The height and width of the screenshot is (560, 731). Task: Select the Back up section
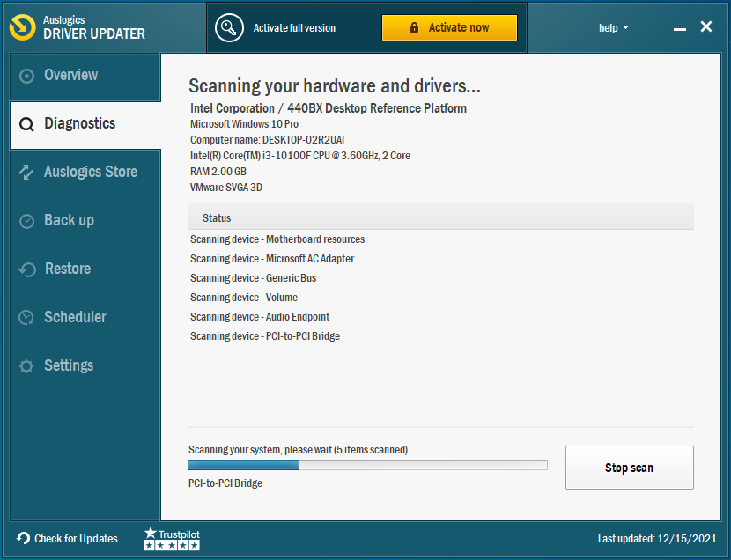(x=67, y=220)
